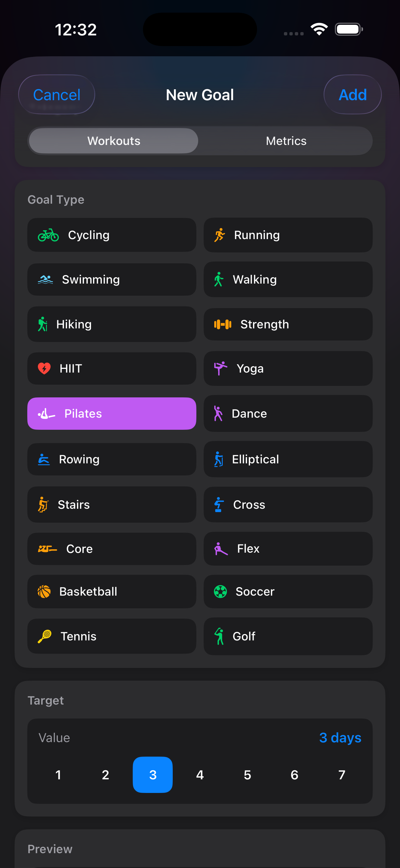Tap the orange Basketball icon

pyautogui.click(x=44, y=592)
